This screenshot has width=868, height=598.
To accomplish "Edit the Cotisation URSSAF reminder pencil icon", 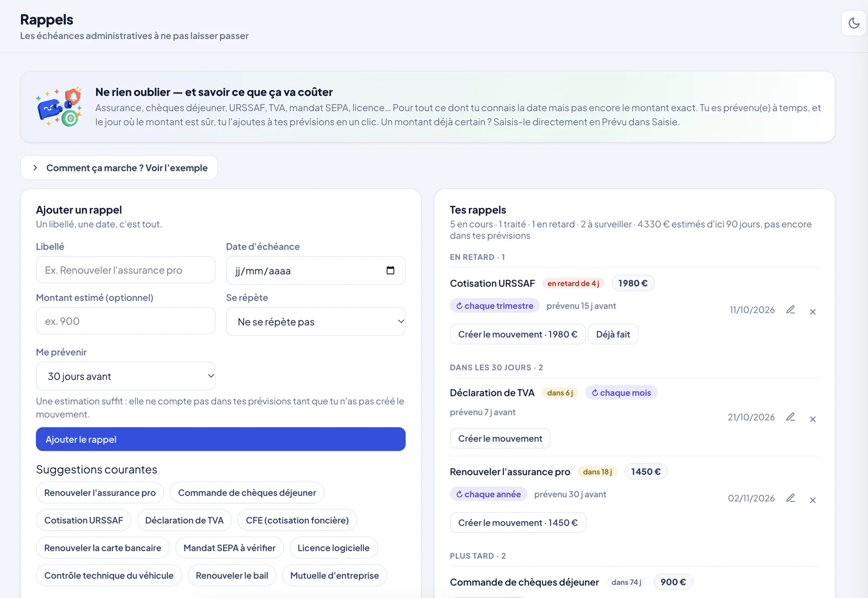I will pyautogui.click(x=790, y=310).
